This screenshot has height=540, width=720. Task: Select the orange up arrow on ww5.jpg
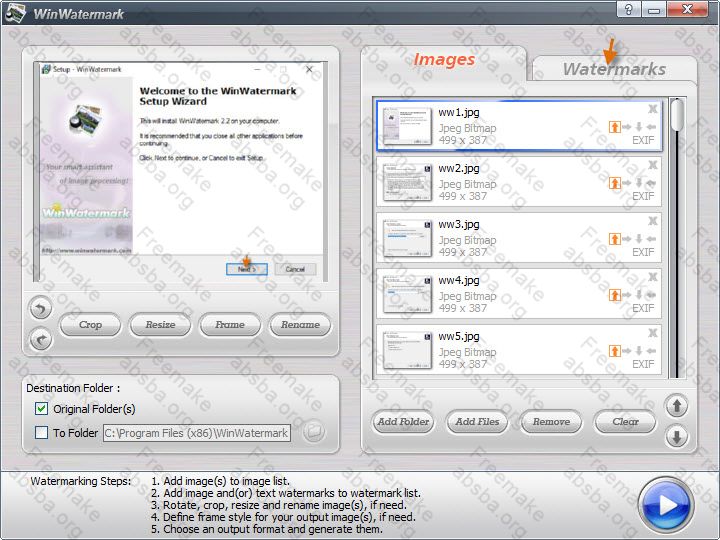[x=615, y=351]
